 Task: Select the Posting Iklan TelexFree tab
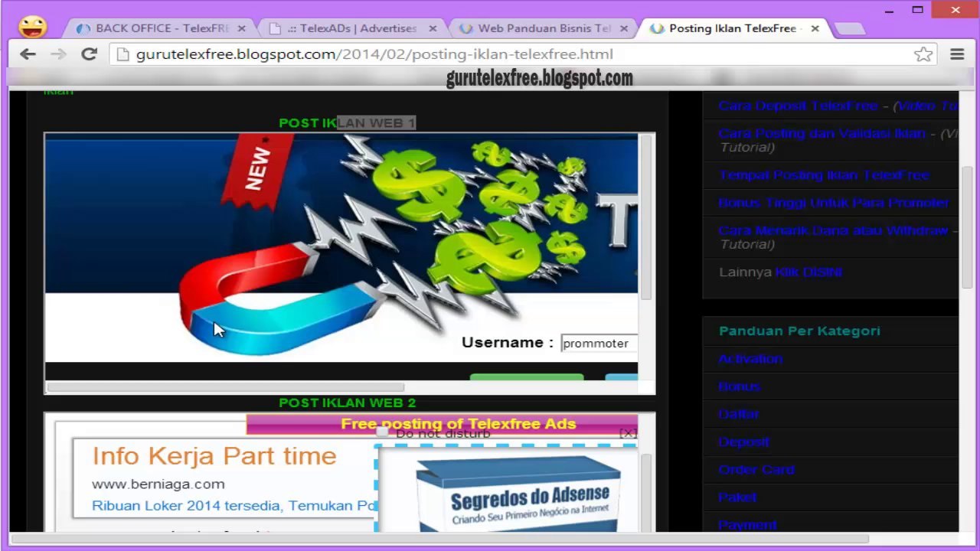(733, 28)
